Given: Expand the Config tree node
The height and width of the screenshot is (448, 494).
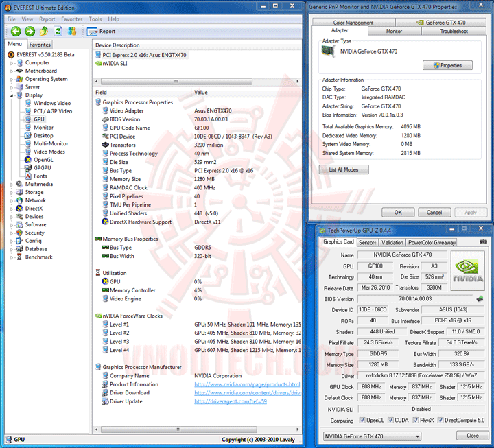Looking at the screenshot, I should tap(12, 241).
